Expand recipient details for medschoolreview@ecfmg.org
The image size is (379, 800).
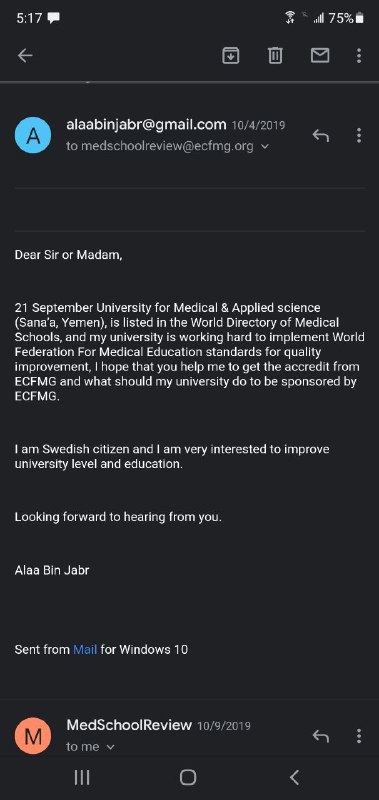(x=265, y=146)
